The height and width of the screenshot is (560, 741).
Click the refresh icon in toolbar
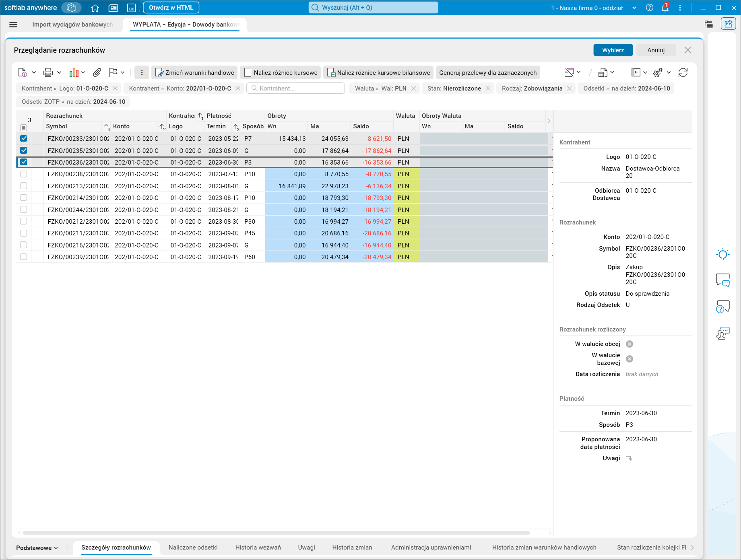coord(683,72)
